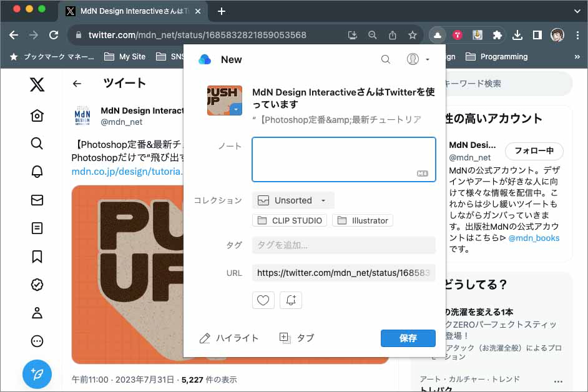The image size is (588, 392).
Task: Click inside the ノート text field
Action: (344, 159)
